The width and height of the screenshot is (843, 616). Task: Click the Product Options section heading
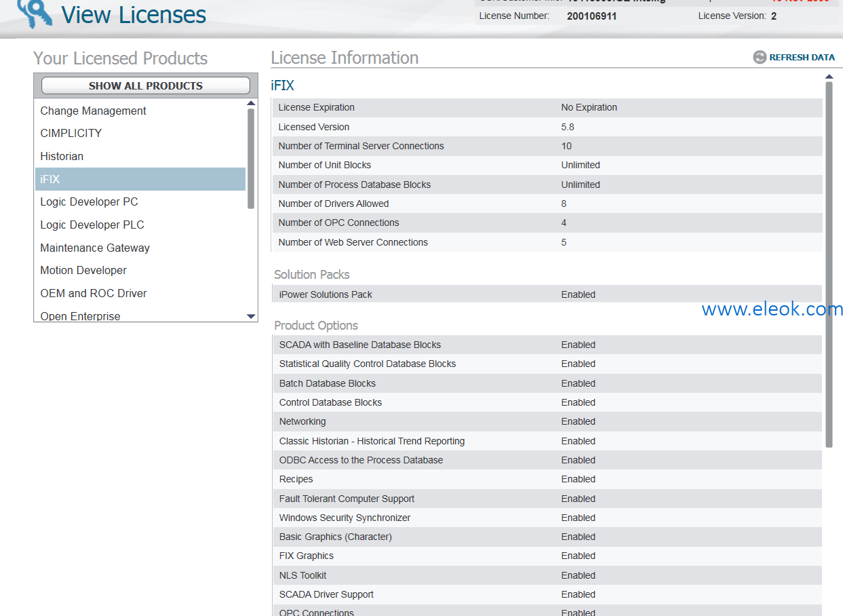[316, 326]
